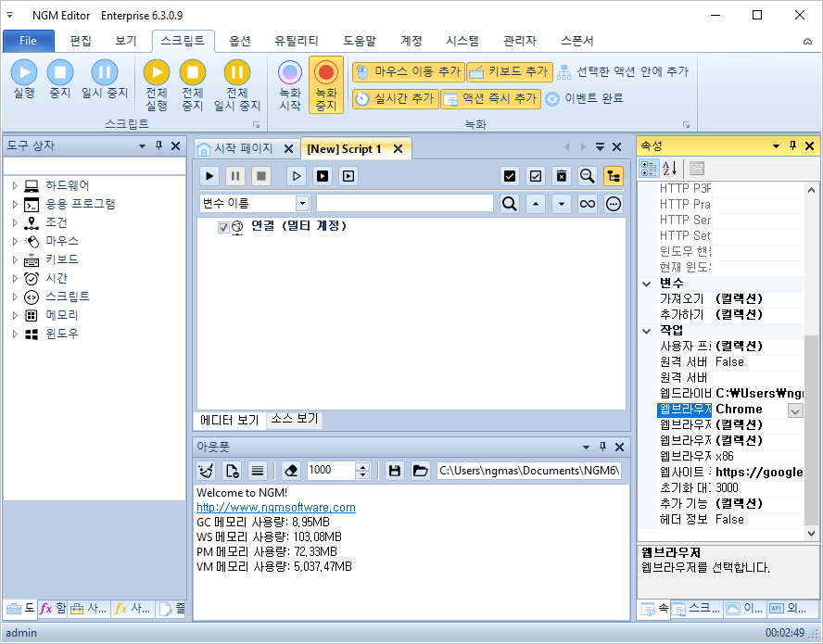Click the outlined play arrow in editor toolbar

297,176
